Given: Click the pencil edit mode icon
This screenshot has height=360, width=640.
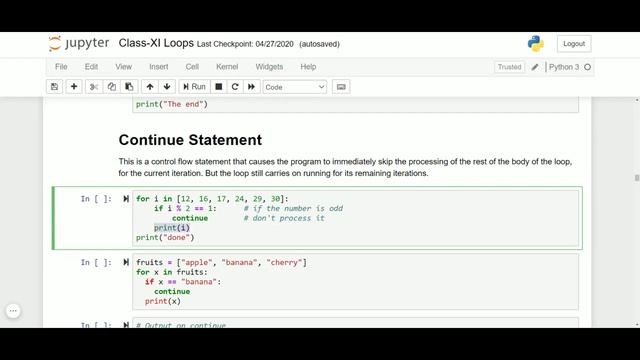Looking at the screenshot, I should (x=535, y=67).
